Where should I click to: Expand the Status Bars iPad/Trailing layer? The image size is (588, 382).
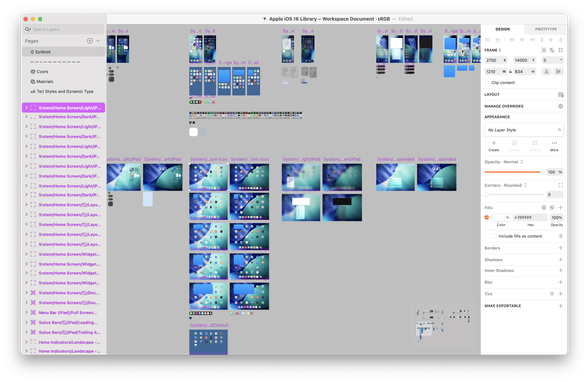[x=26, y=332]
